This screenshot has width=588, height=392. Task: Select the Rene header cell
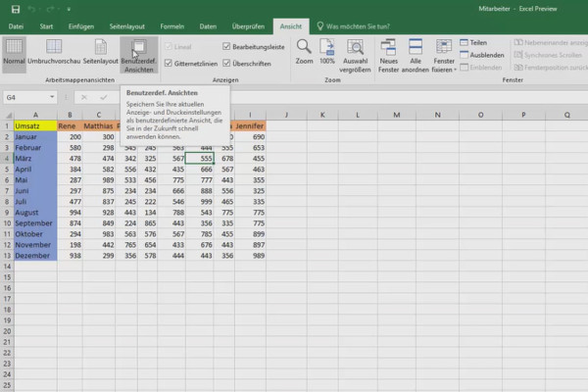[70, 126]
